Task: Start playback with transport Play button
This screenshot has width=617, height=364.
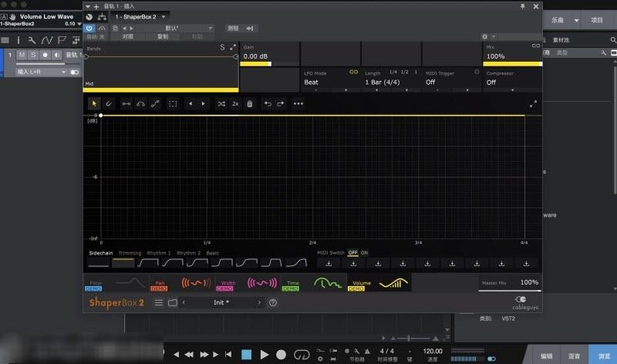Action: pos(264,355)
